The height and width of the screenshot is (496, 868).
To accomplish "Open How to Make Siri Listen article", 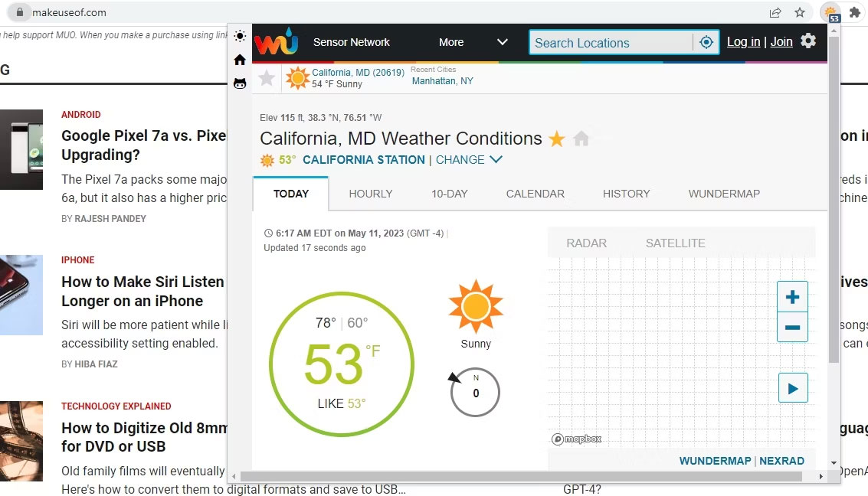I will click(142, 292).
